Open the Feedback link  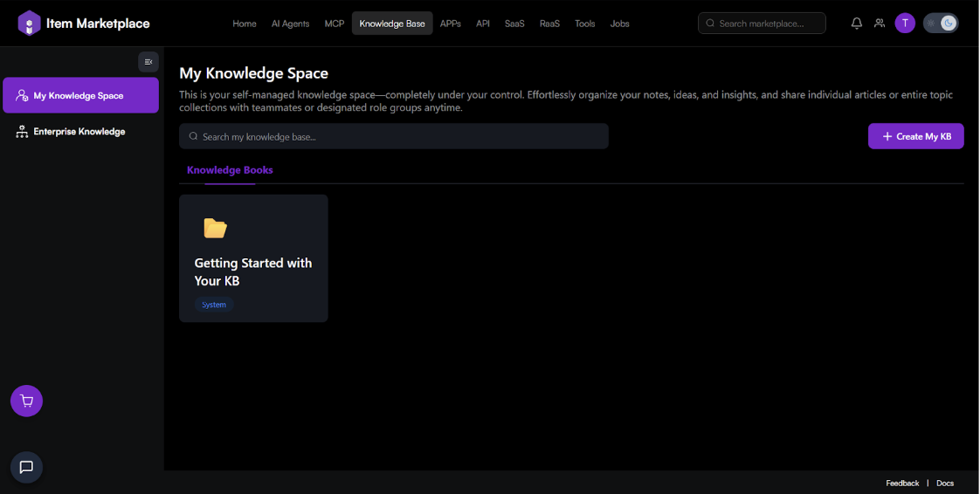click(902, 483)
